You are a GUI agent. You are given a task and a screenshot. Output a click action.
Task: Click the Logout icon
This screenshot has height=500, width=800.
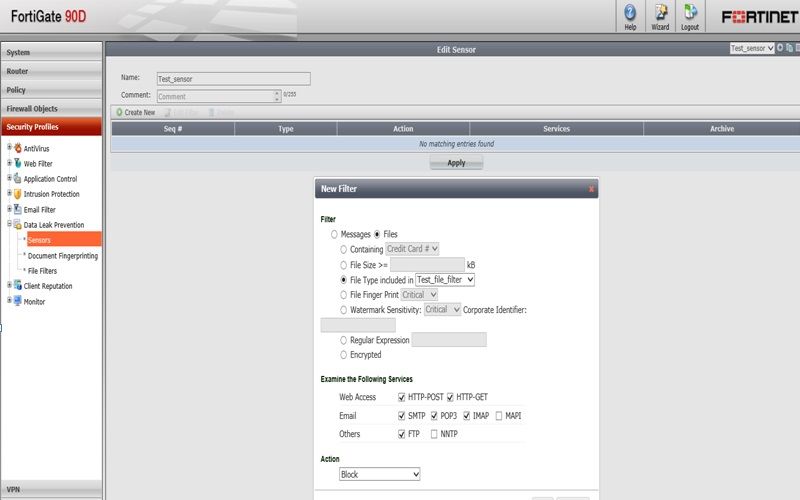coord(690,12)
